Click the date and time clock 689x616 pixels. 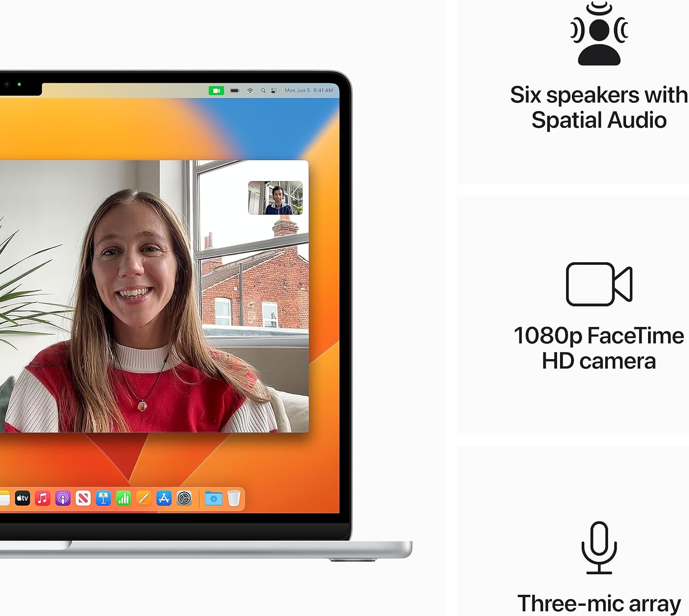[x=309, y=91]
